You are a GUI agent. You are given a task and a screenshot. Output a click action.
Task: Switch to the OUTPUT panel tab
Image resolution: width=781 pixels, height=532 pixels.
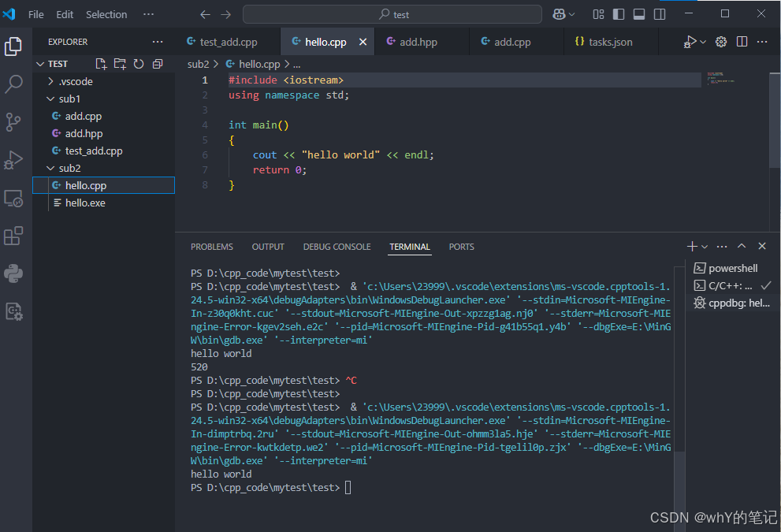[x=268, y=247]
